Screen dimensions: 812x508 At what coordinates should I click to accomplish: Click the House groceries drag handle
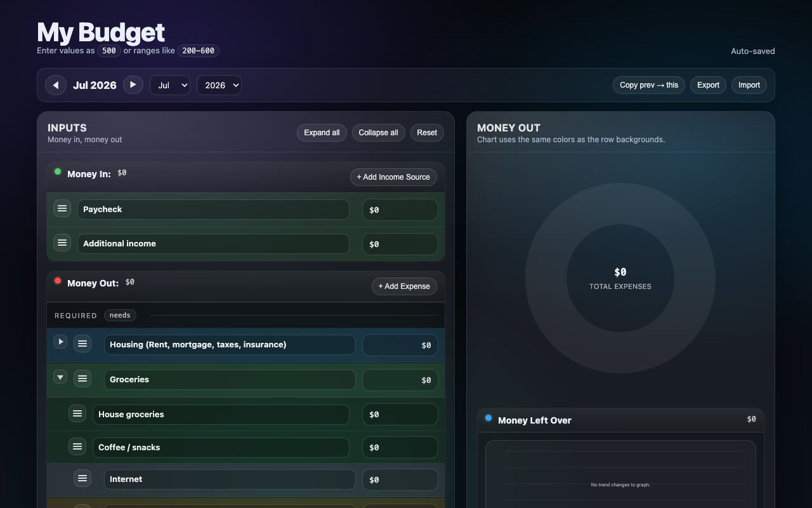point(77,413)
